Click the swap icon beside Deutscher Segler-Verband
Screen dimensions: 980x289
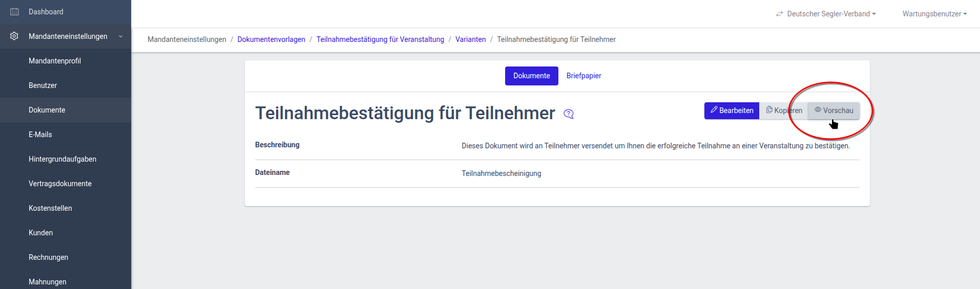pos(779,14)
